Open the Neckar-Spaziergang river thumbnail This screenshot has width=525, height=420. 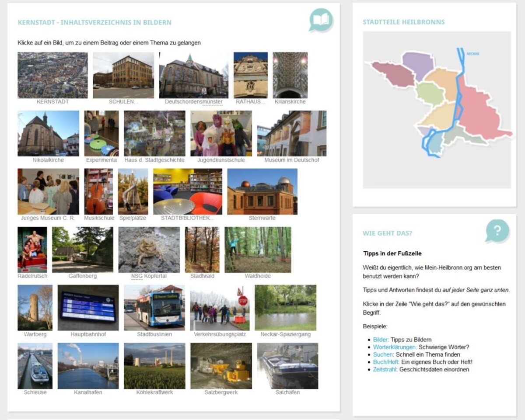click(285, 308)
